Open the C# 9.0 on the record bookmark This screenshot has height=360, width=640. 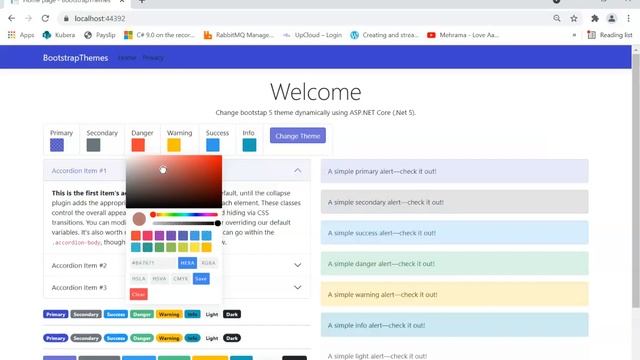160,35
